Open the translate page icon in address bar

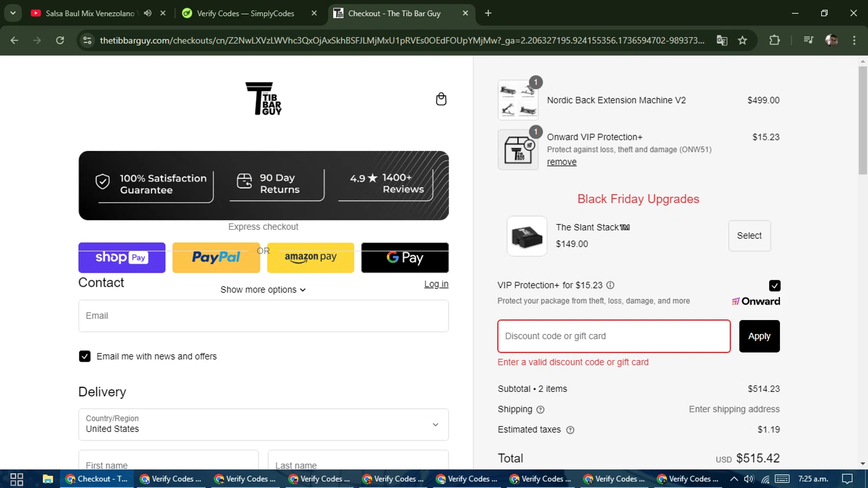pyautogui.click(x=722, y=41)
